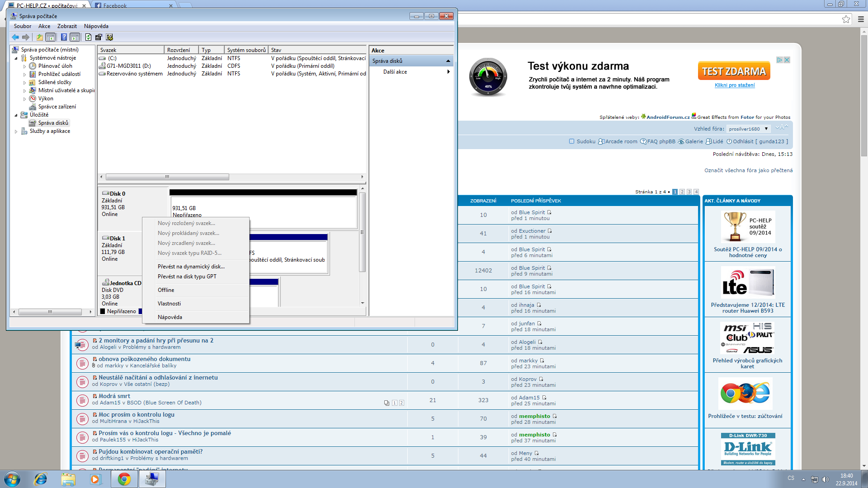
Task: Click the Up one level folder icon
Action: coord(40,37)
